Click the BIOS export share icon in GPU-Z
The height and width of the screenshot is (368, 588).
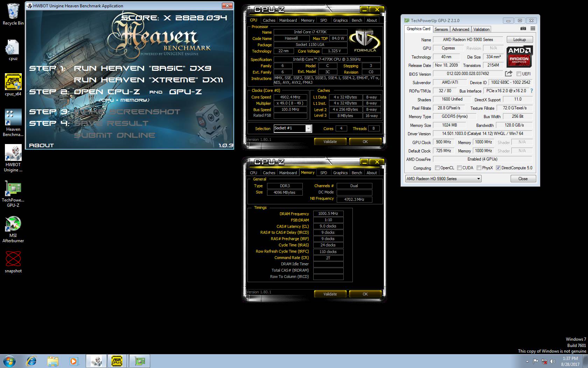509,74
